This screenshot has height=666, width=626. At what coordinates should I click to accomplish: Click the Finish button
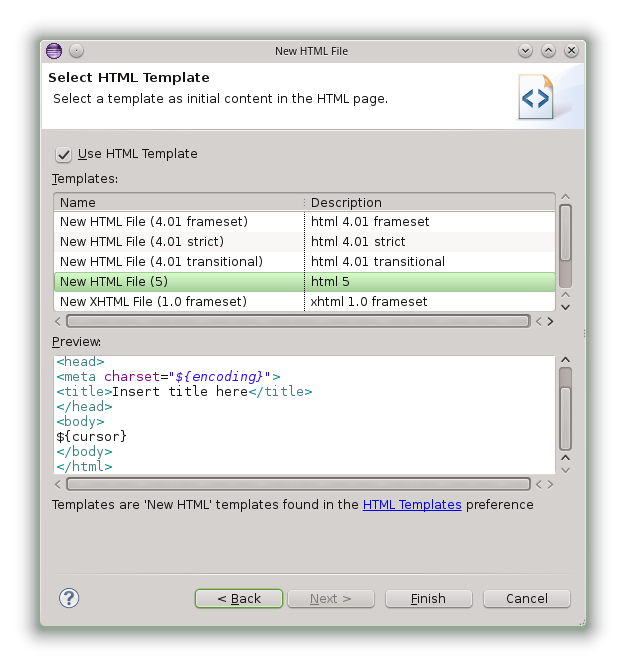pyautogui.click(x=429, y=598)
